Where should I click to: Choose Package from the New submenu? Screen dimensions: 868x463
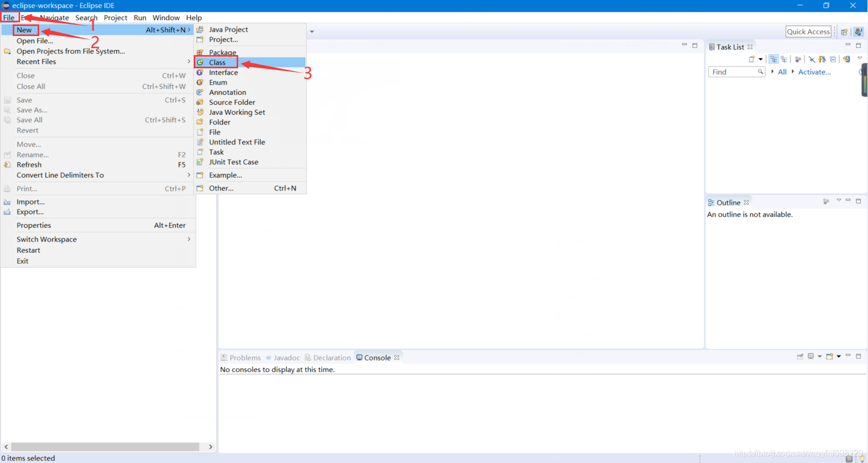[250, 52]
